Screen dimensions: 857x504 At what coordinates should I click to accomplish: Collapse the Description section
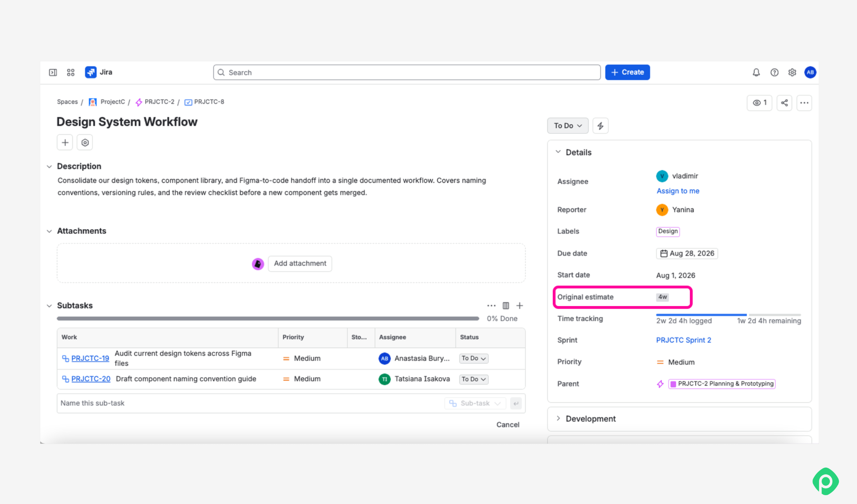coord(49,166)
